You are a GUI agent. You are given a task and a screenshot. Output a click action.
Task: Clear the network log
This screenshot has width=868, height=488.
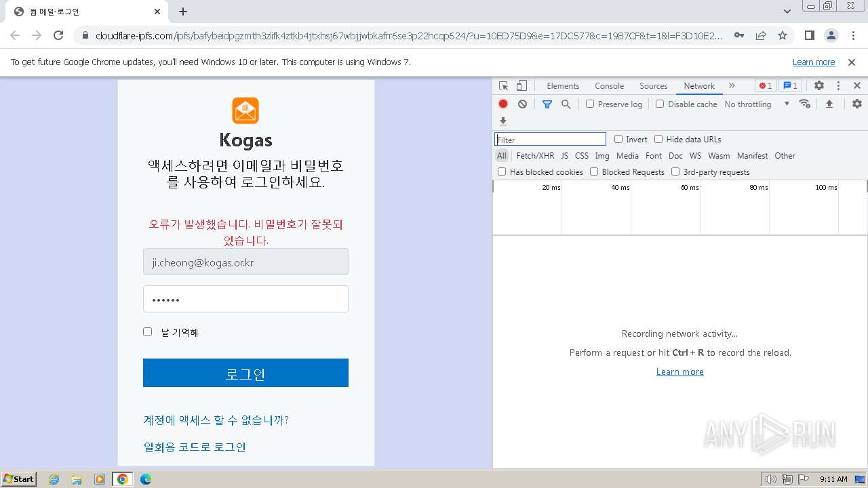(x=522, y=104)
